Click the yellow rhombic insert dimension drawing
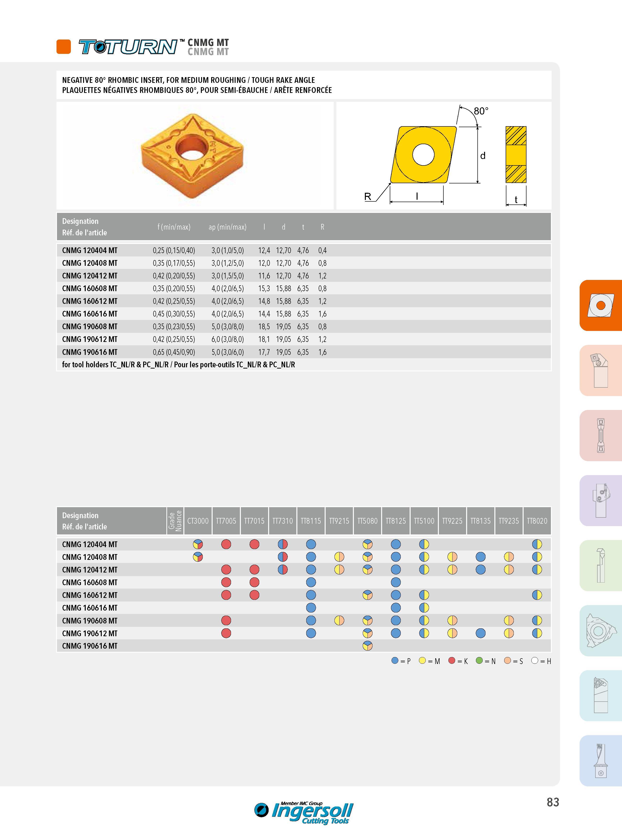This screenshot has width=622, height=840. pyautogui.click(x=423, y=155)
